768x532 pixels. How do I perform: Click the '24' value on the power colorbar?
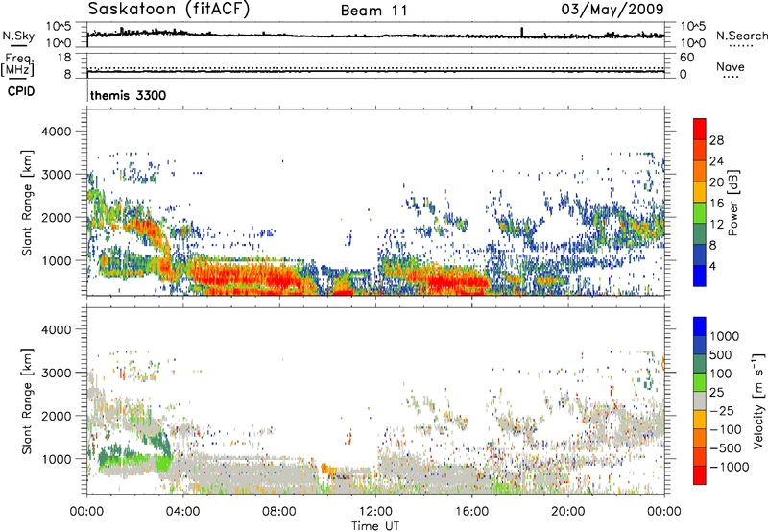[x=716, y=161]
